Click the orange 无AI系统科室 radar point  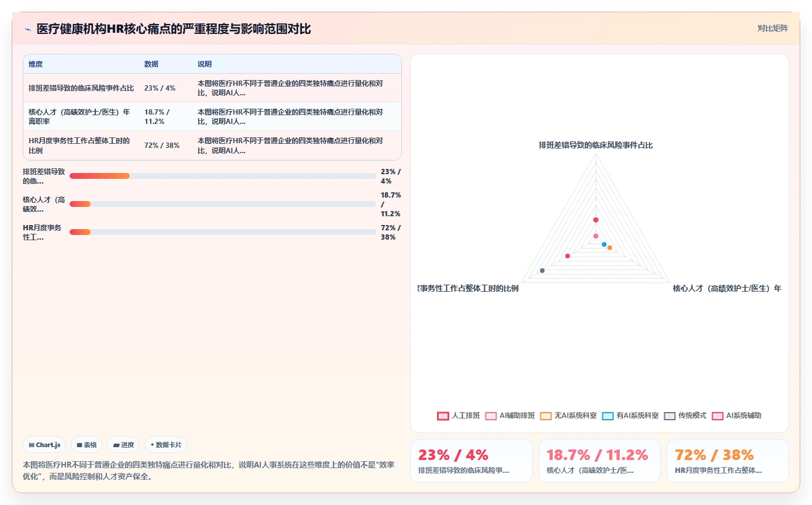(610, 248)
